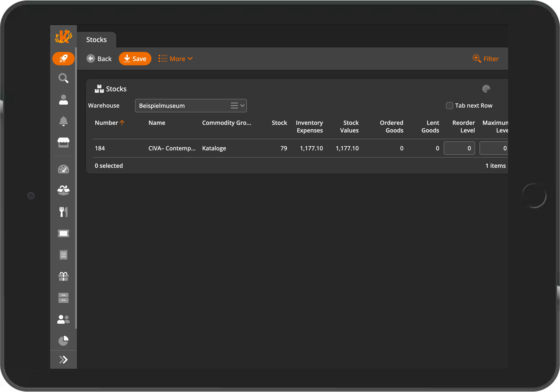Open the ticket sidebar icon
This screenshot has width=560, height=392.
[64, 233]
